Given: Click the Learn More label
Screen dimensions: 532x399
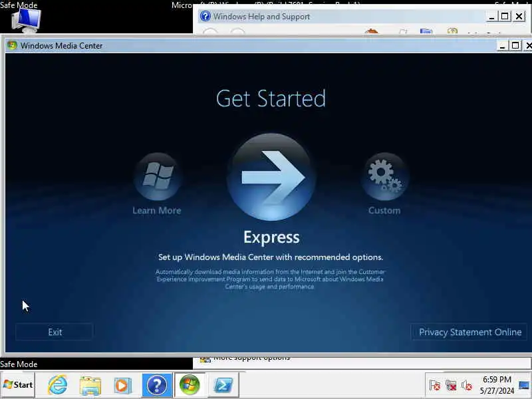Looking at the screenshot, I should [x=157, y=210].
